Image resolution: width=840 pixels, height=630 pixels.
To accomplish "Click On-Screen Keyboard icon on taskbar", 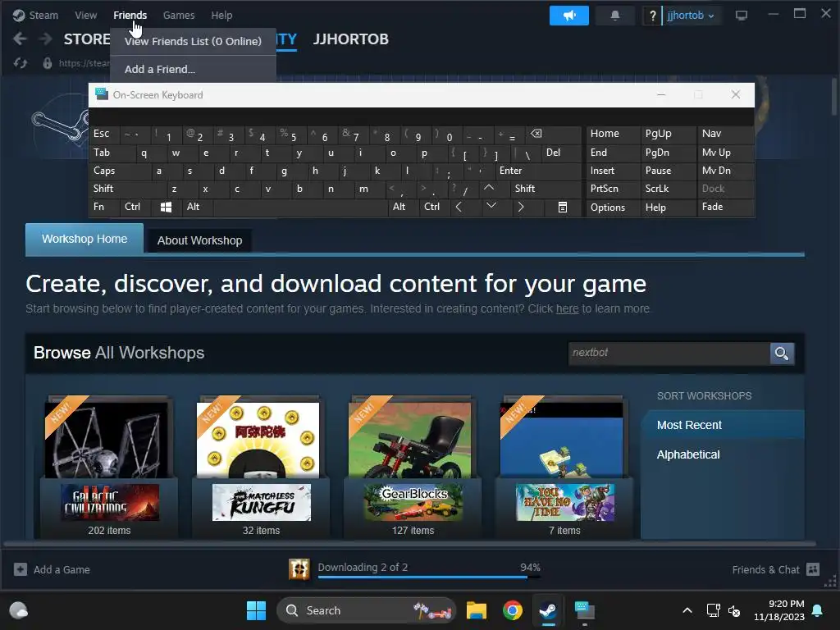I will pos(584,610).
